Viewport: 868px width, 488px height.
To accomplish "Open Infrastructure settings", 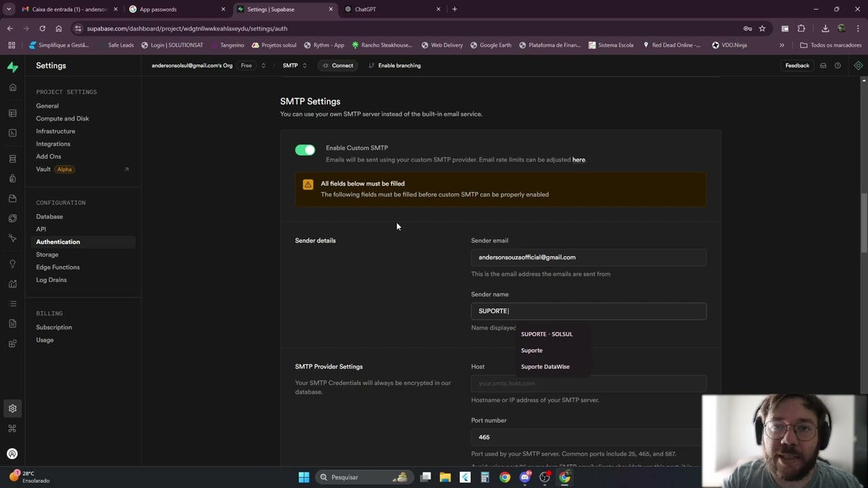I will point(56,131).
